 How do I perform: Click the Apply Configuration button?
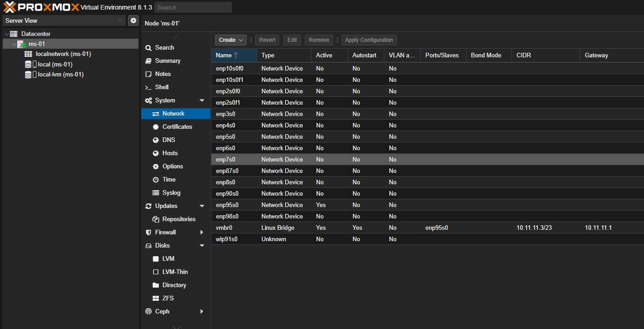click(x=369, y=40)
